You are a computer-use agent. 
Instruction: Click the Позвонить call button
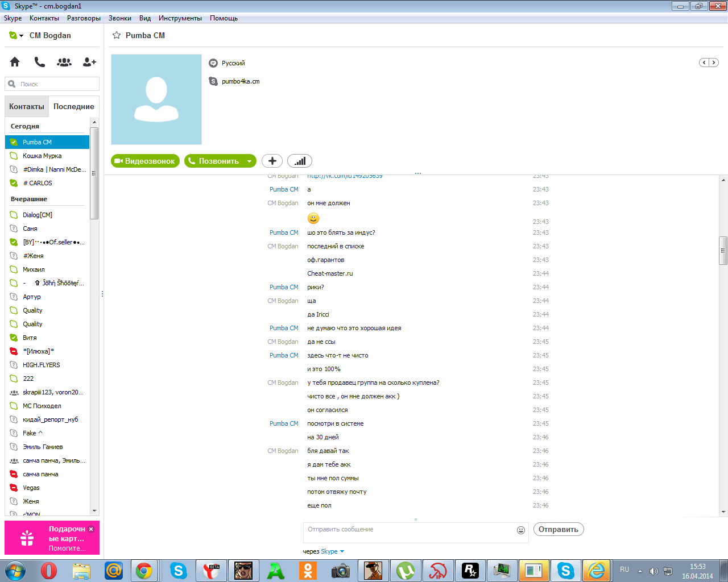click(214, 161)
